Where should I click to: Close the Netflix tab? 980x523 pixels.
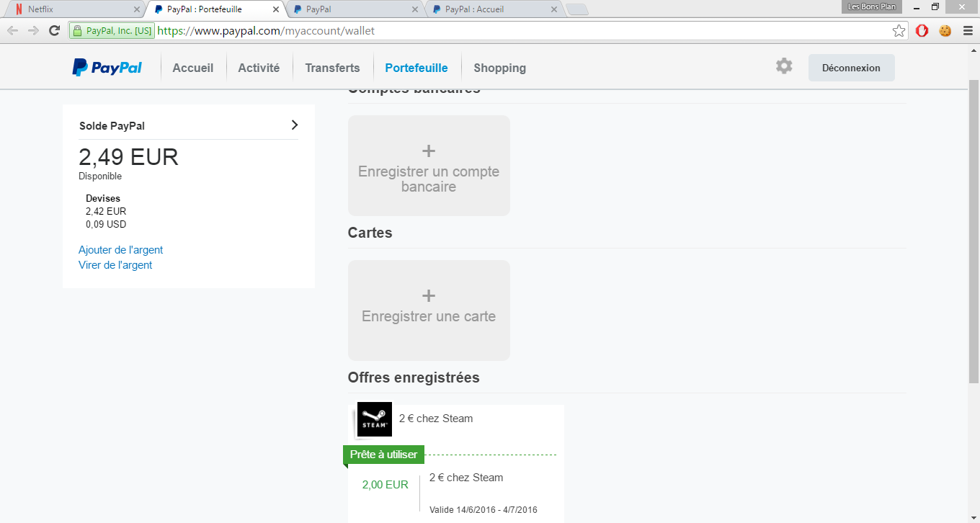[x=137, y=9]
